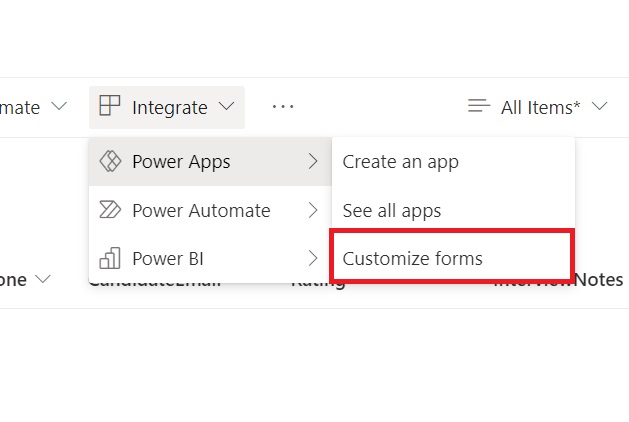
Task: Open the Notes column header
Action: point(599,280)
